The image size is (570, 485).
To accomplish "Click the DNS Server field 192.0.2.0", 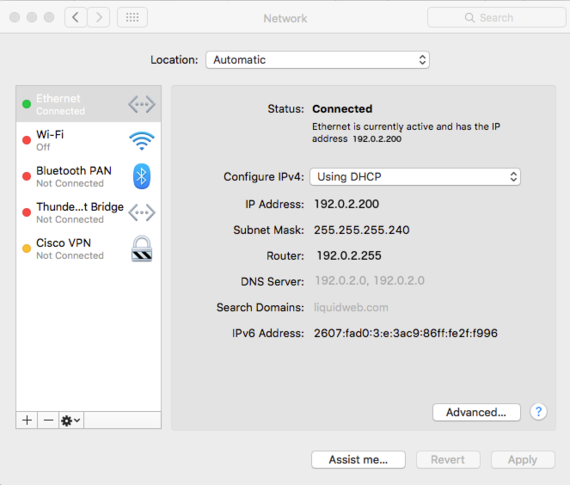I will click(370, 281).
